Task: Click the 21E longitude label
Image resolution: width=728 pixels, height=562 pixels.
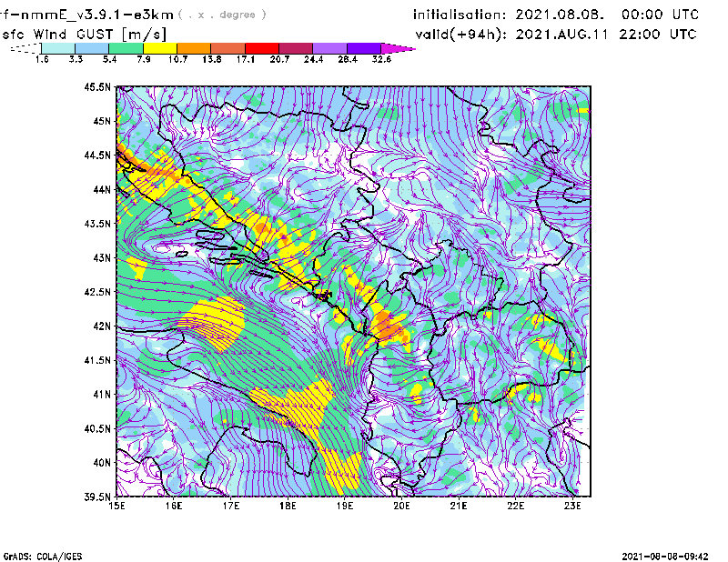Action: coord(459,506)
